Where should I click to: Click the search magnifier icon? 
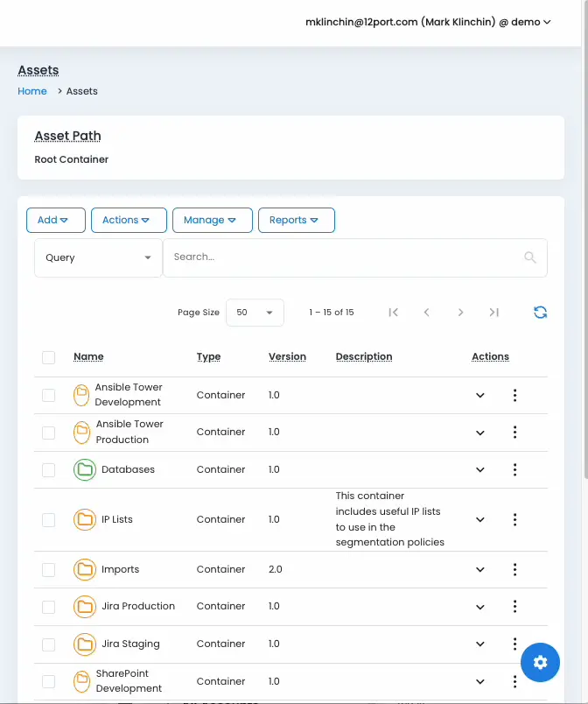click(529, 257)
